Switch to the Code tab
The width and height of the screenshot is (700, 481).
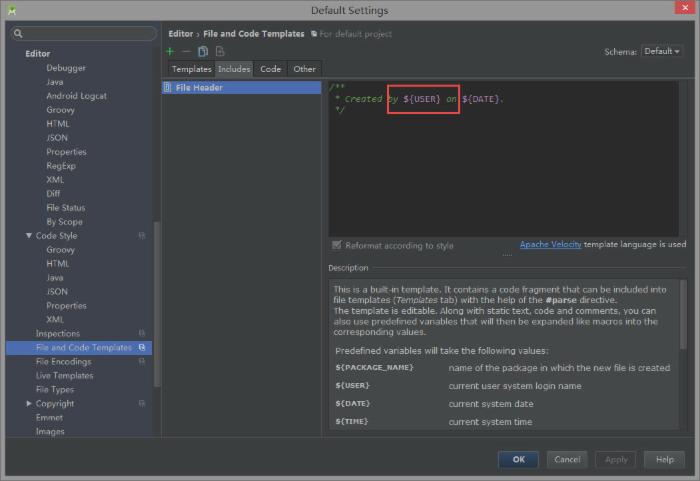(270, 69)
